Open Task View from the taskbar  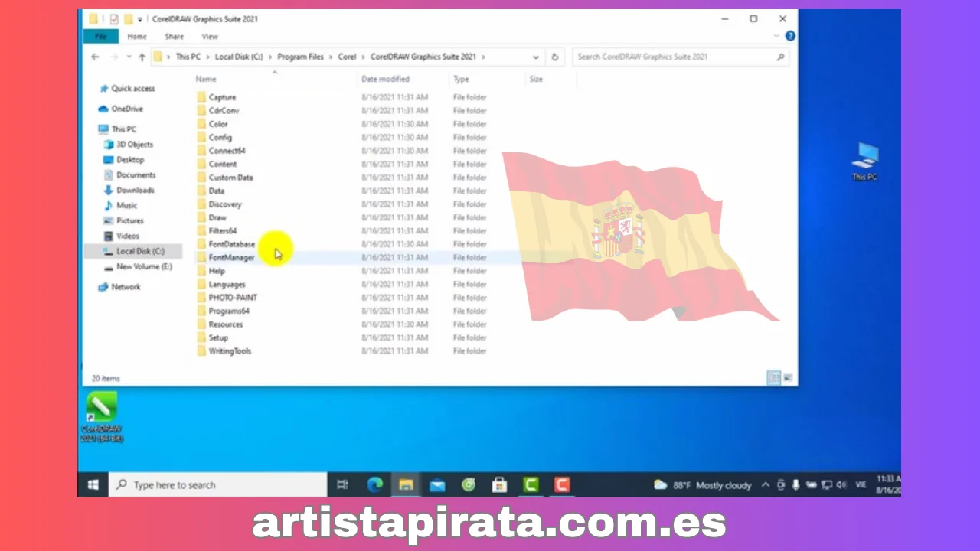(x=342, y=484)
